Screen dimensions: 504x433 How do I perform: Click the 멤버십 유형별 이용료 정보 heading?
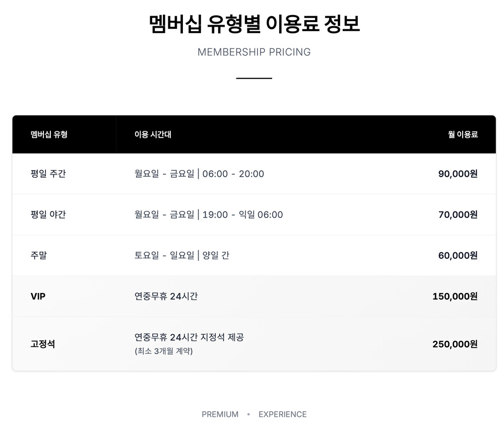pyautogui.click(x=254, y=24)
